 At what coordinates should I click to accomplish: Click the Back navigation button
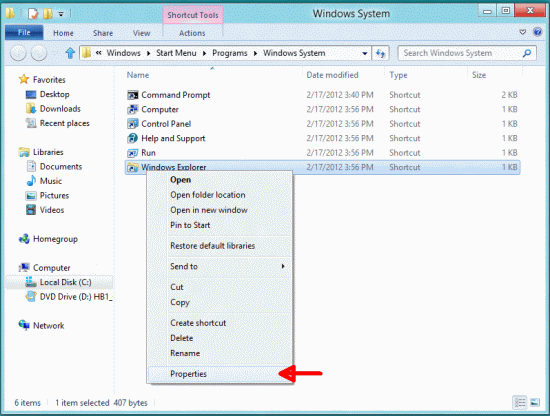[18, 53]
